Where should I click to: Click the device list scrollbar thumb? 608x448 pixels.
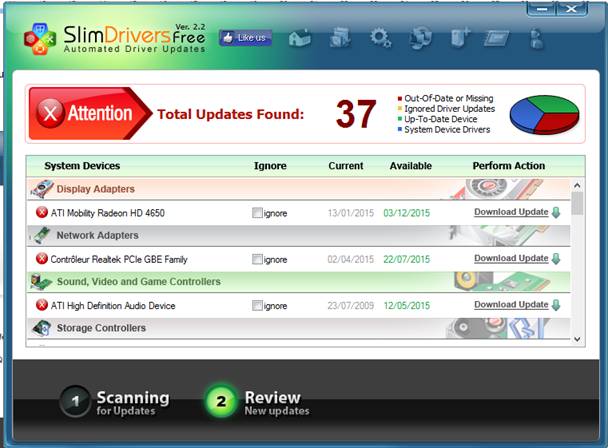pyautogui.click(x=577, y=203)
